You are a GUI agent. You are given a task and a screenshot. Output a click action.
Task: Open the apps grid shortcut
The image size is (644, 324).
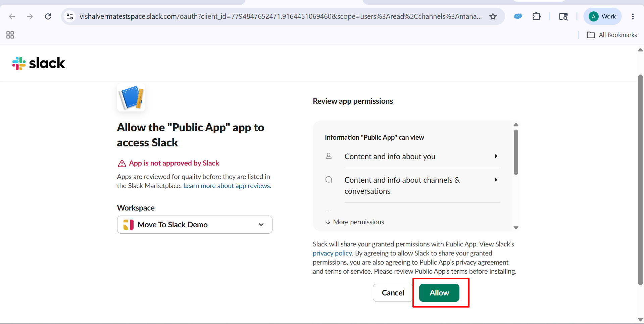[10, 35]
